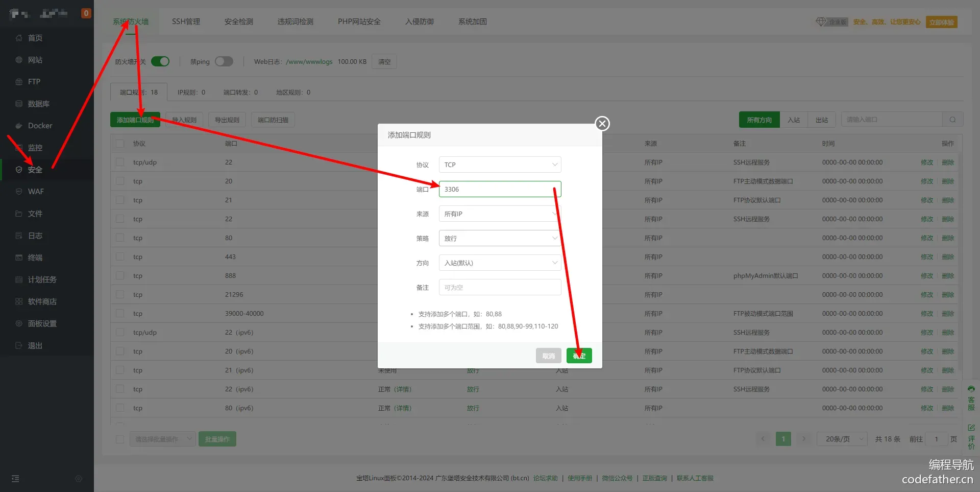This screenshot has width=980, height=492.
Task: Open the 入侵防御 tab
Action: 419,21
